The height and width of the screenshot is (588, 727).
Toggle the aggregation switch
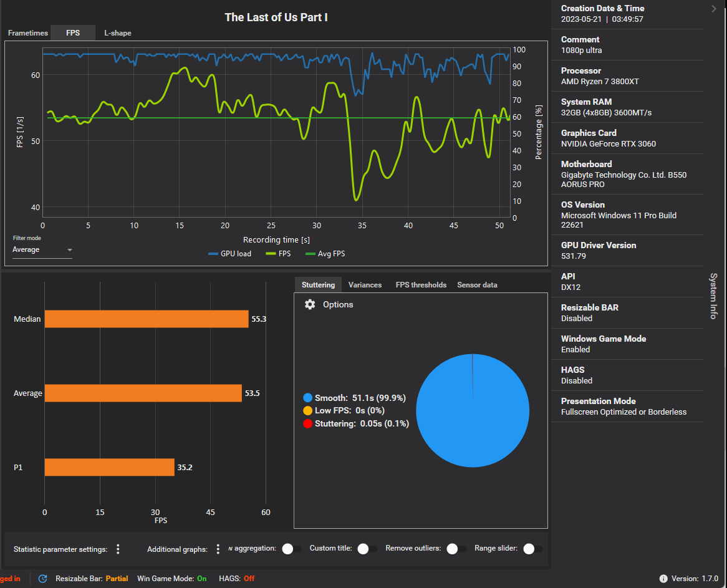click(291, 549)
